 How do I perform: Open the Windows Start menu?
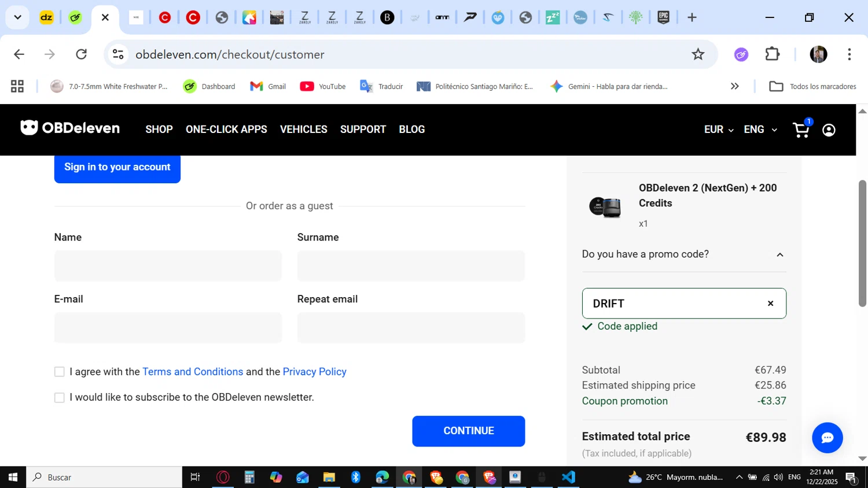pyautogui.click(x=13, y=477)
